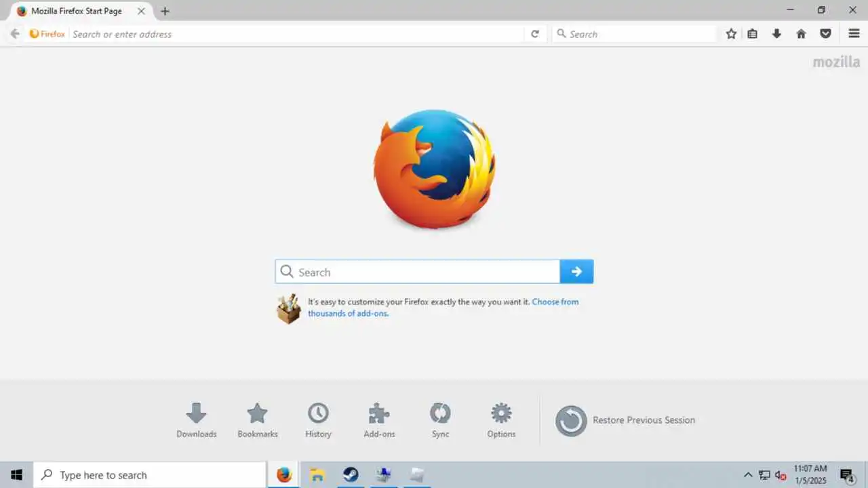868x488 pixels.
Task: Open the Pocket icon in toolbar
Action: [825, 34]
